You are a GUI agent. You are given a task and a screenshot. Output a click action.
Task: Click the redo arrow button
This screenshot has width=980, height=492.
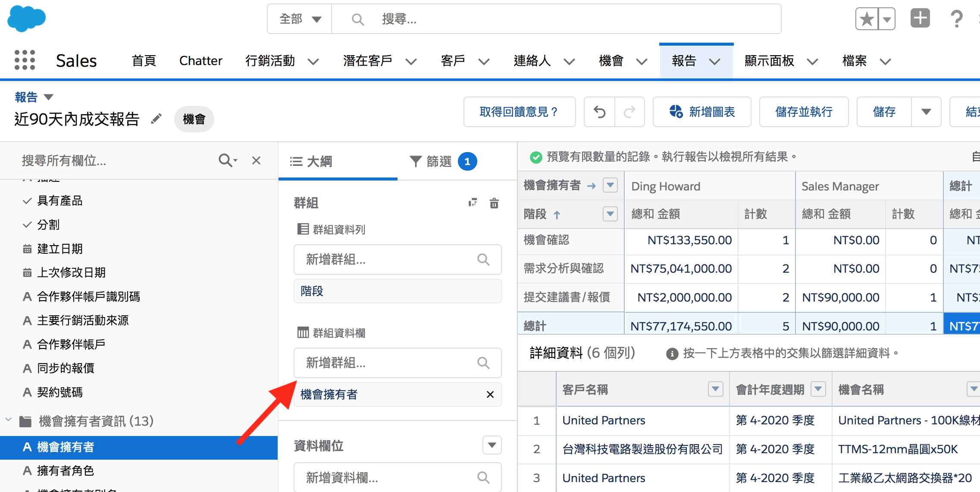click(629, 112)
